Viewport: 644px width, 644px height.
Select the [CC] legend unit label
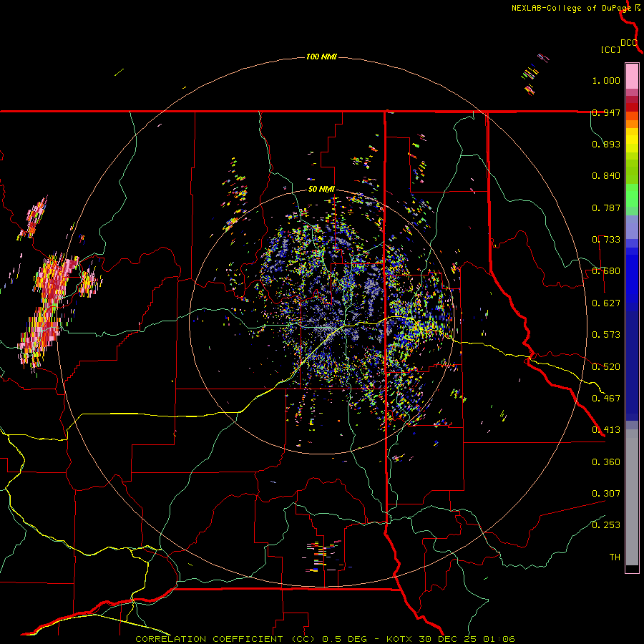pos(611,49)
